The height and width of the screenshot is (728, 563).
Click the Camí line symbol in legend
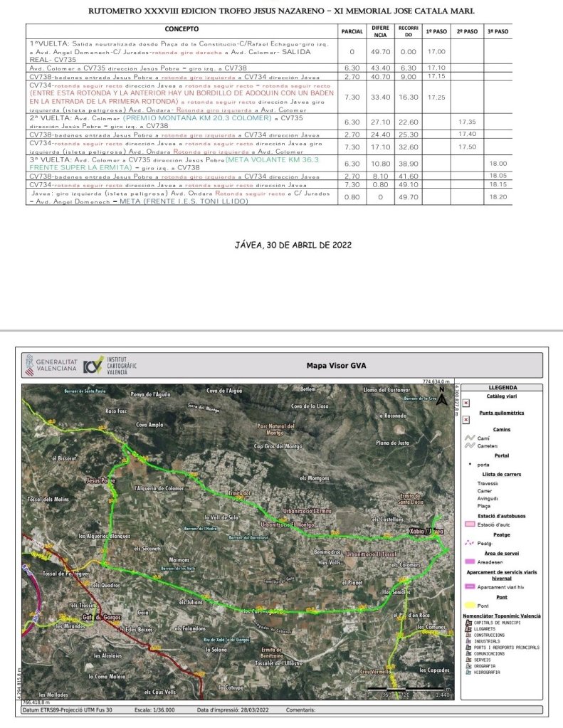coord(468,438)
